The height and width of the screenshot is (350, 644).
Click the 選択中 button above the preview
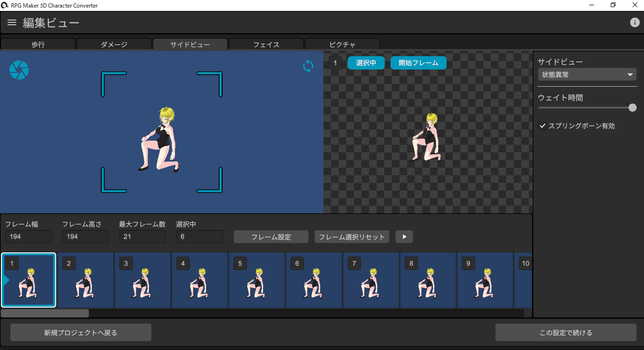(366, 62)
